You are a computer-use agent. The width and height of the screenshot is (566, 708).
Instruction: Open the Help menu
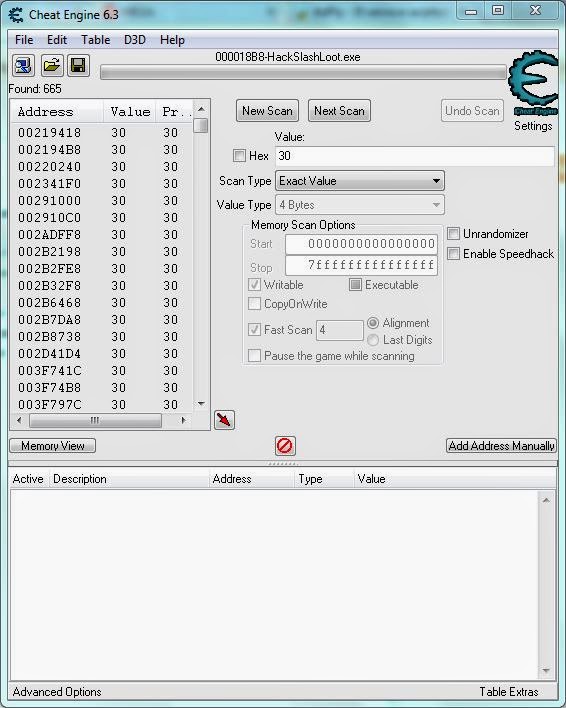coord(172,40)
